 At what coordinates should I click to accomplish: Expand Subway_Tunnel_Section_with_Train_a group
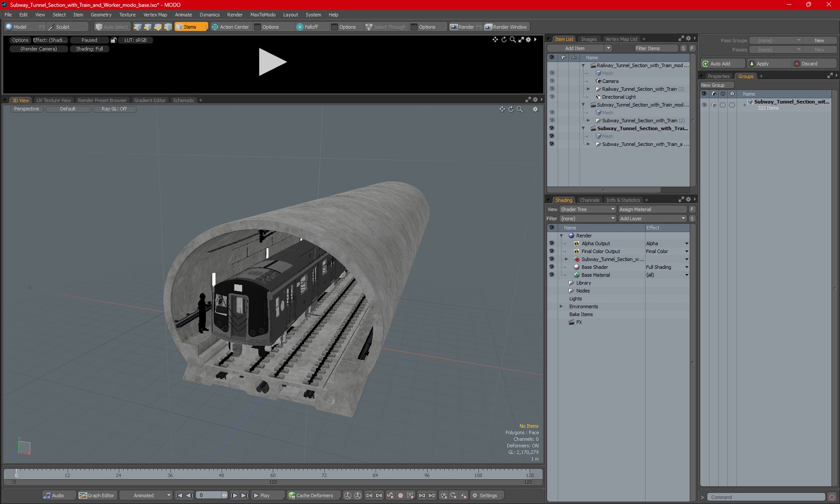[x=588, y=145]
